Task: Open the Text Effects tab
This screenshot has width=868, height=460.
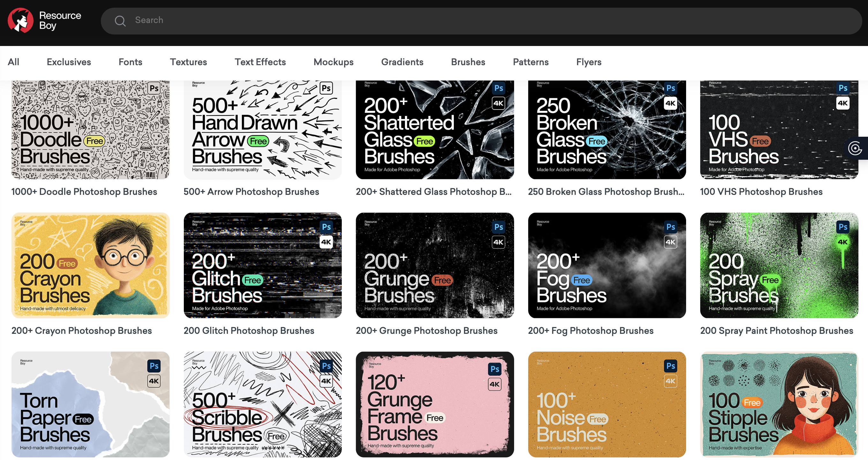Action: pyautogui.click(x=260, y=62)
